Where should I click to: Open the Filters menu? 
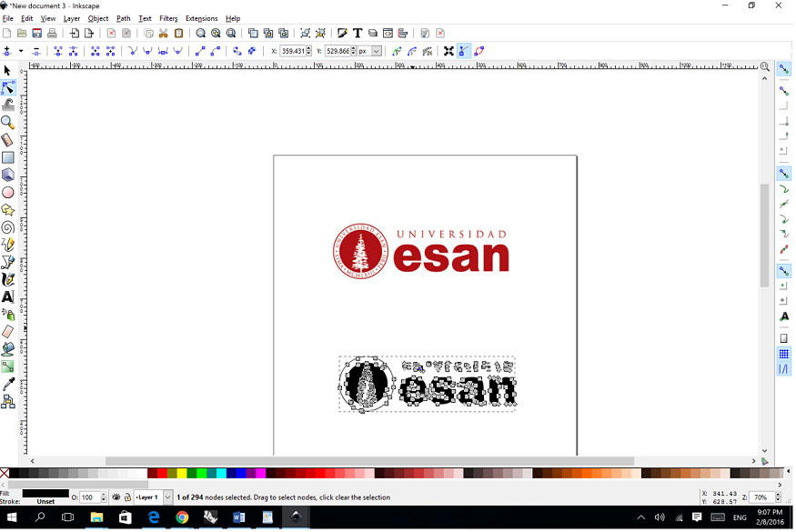[x=168, y=18]
